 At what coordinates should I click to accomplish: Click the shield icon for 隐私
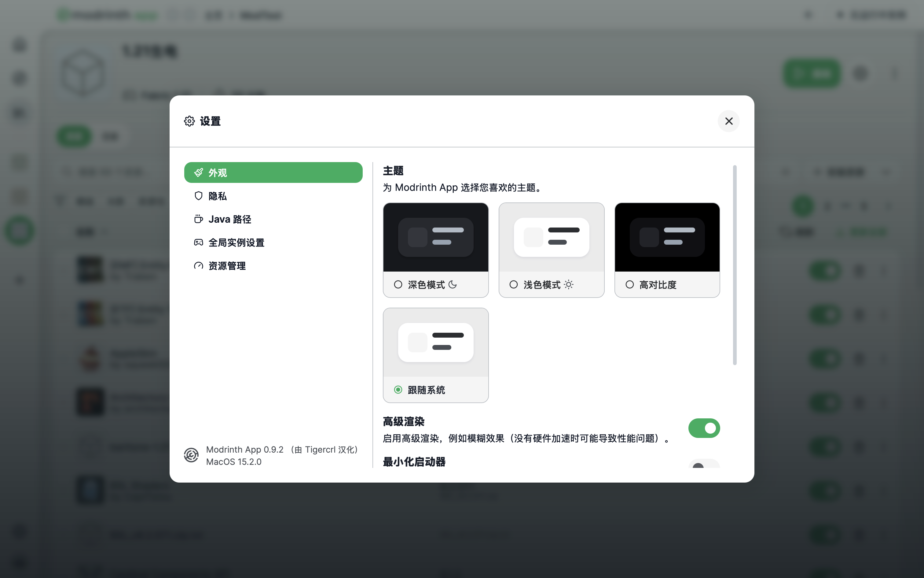coord(198,196)
